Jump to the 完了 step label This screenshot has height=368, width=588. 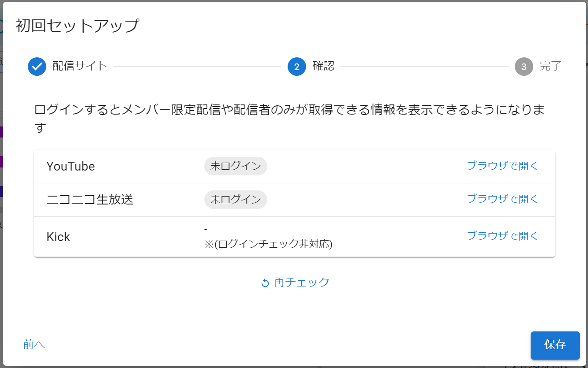click(x=551, y=67)
